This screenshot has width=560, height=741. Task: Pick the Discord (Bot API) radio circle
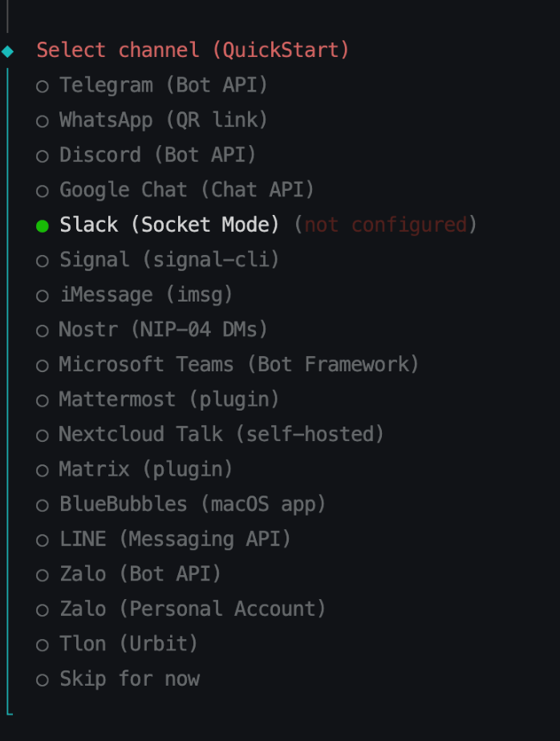click(x=43, y=156)
